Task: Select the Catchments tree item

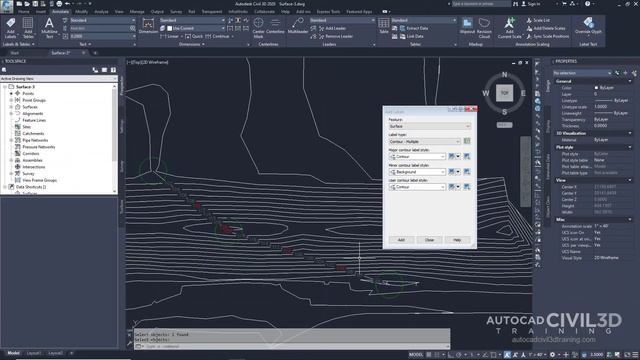Action: (x=33, y=133)
